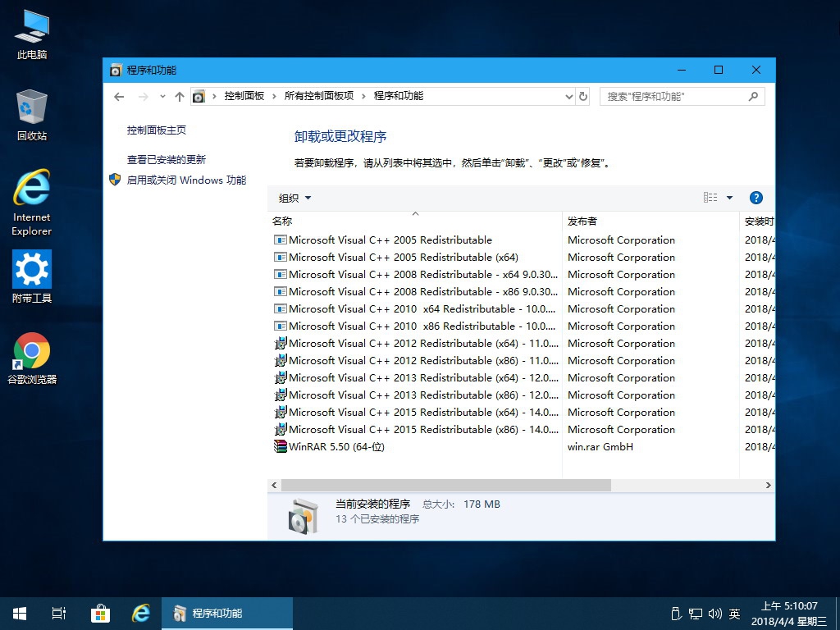The image size is (840, 630).
Task: Click the volume speaker tray icon
Action: 714,614
